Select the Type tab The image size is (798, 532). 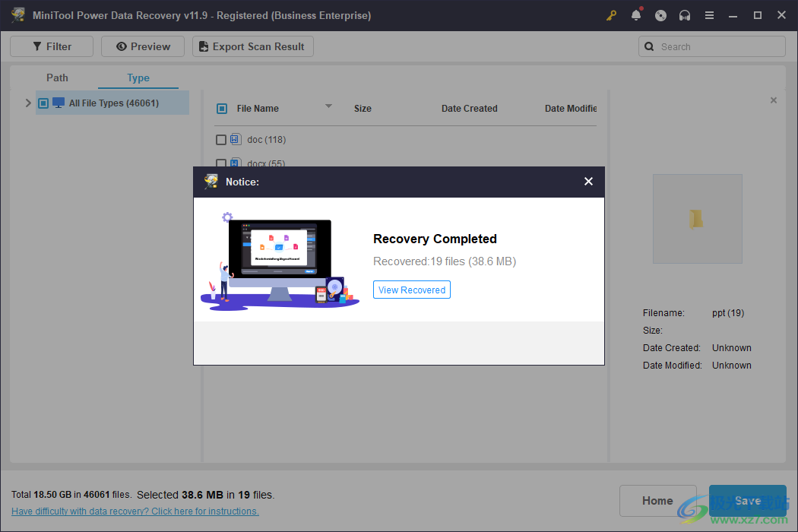coord(138,78)
